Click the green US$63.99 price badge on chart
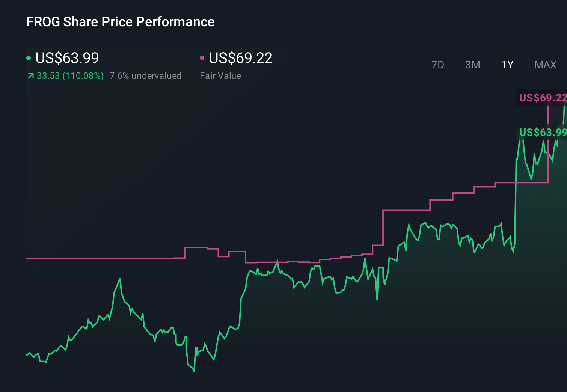The height and width of the screenshot is (392, 567). 542,132
